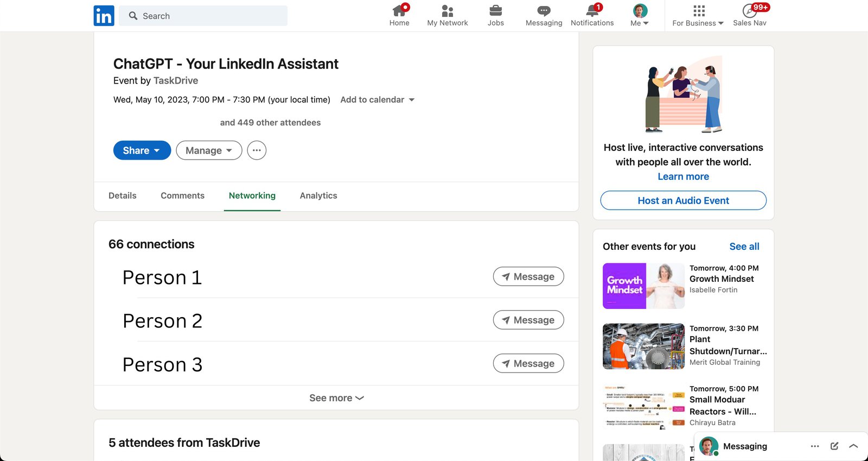This screenshot has width=868, height=461.
Task: Expand the Messaging overlay chevron
Action: (853, 446)
